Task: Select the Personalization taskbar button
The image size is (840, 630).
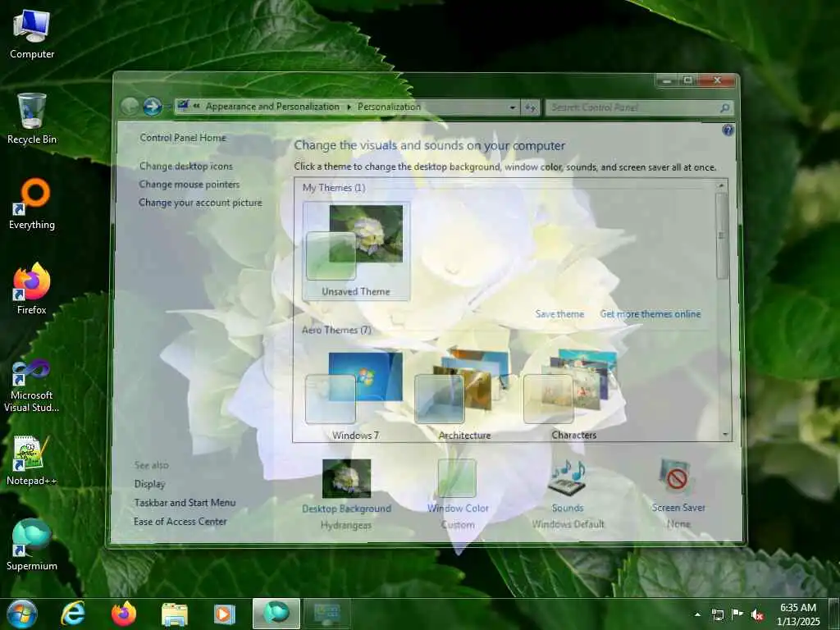Action: tap(326, 614)
